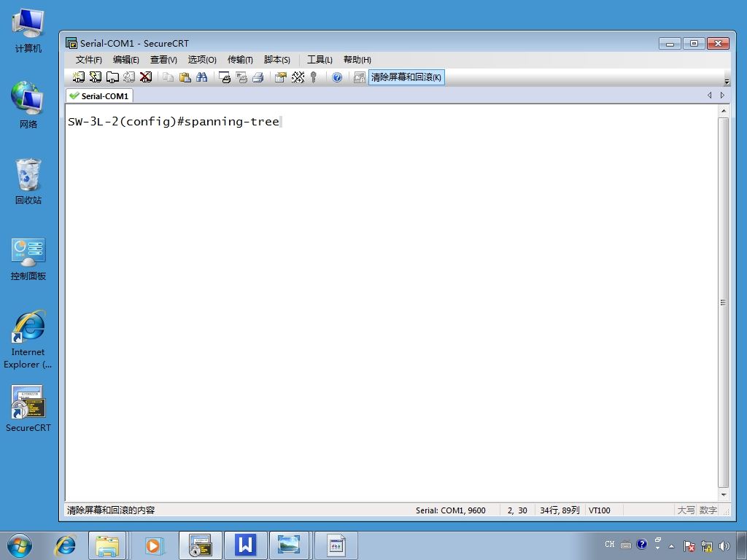Click the SecureCRT desktop shortcut

click(x=28, y=408)
